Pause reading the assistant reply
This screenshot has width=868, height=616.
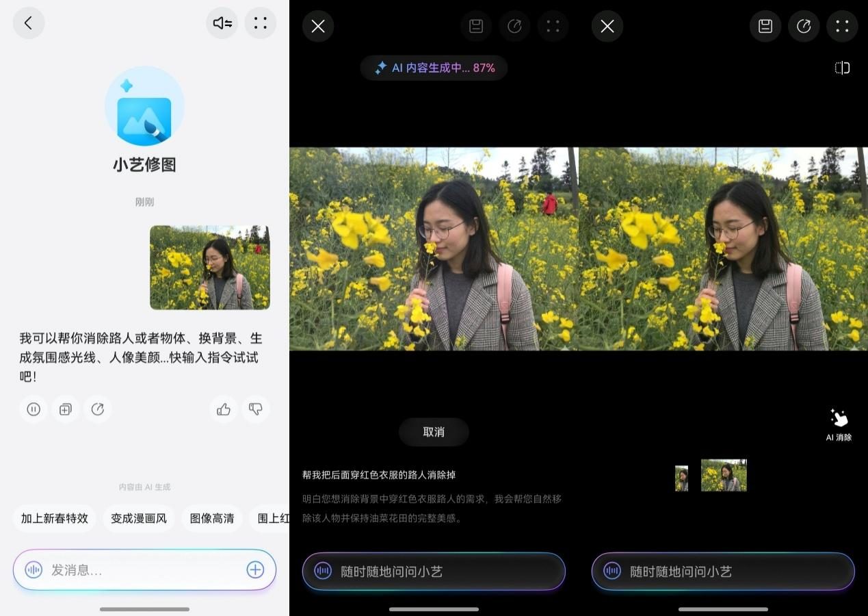pyautogui.click(x=34, y=409)
